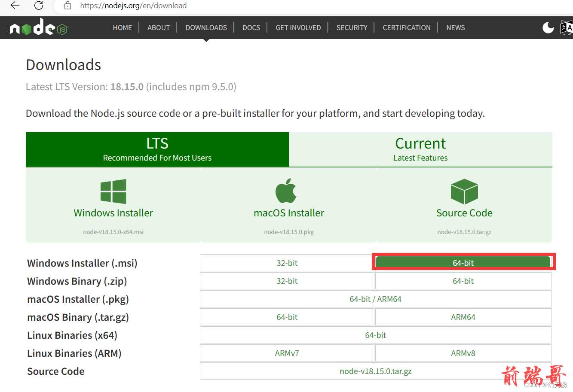Open the Node.js logo home link
This screenshot has width=573, height=392.
pos(39,27)
